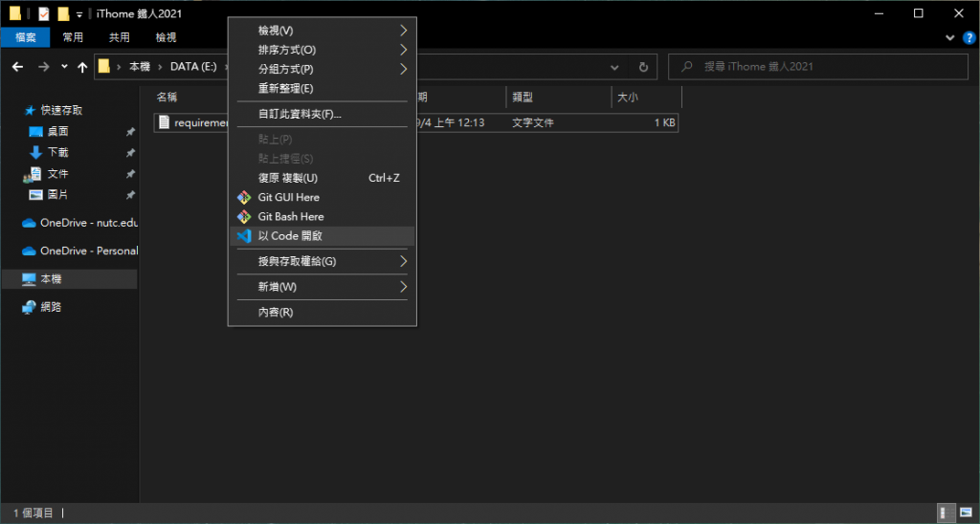980x524 pixels.
Task: Open 圖片 in quick access
Action: coord(58,195)
